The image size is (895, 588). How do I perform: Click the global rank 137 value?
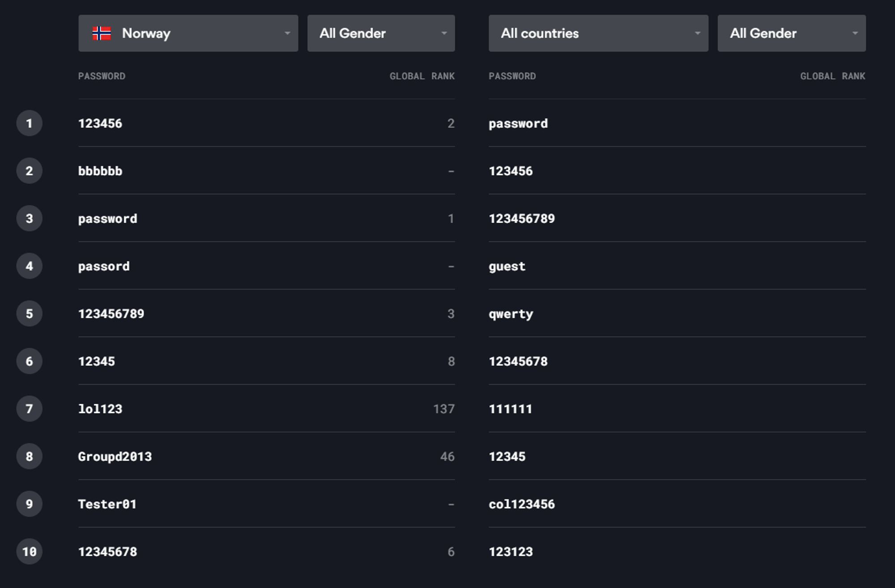click(444, 409)
